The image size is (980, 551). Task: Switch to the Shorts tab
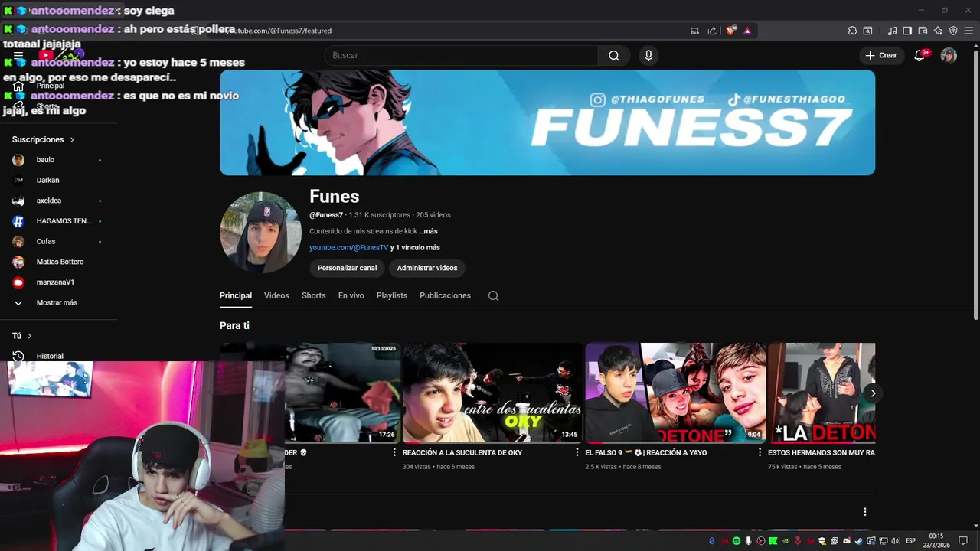tap(314, 295)
